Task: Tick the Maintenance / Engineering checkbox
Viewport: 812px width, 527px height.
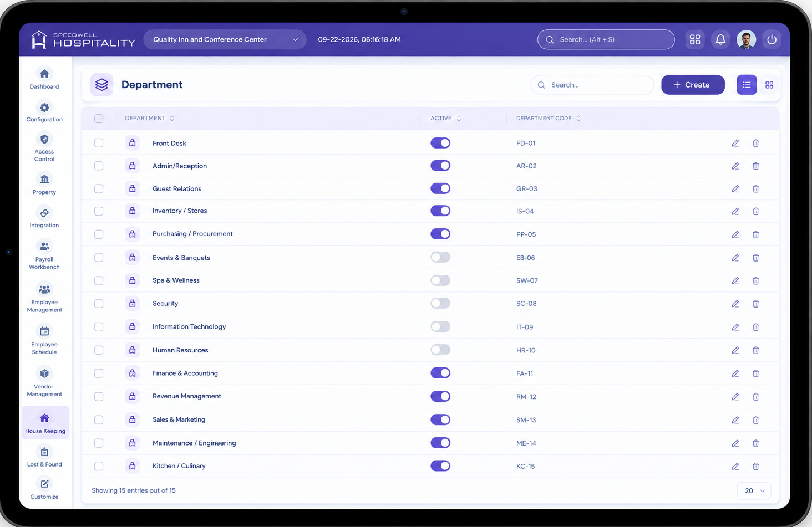Action: coord(99,443)
